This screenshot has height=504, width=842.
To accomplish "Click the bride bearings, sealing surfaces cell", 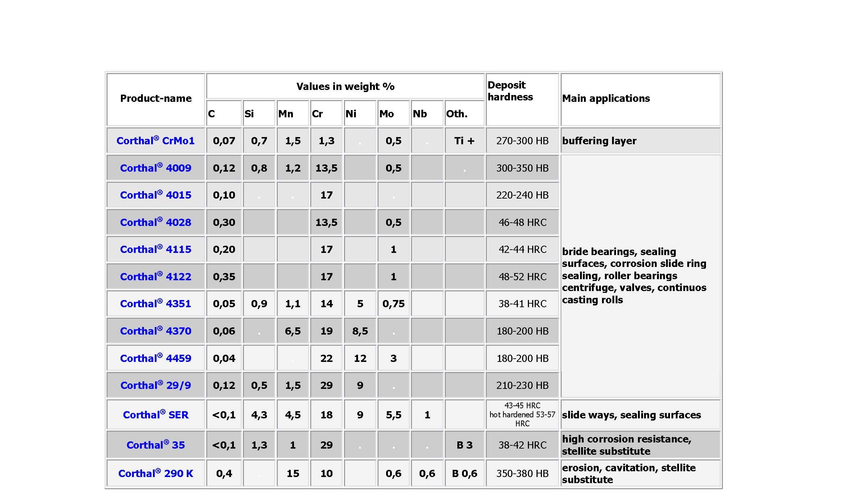I will pyautogui.click(x=640, y=276).
